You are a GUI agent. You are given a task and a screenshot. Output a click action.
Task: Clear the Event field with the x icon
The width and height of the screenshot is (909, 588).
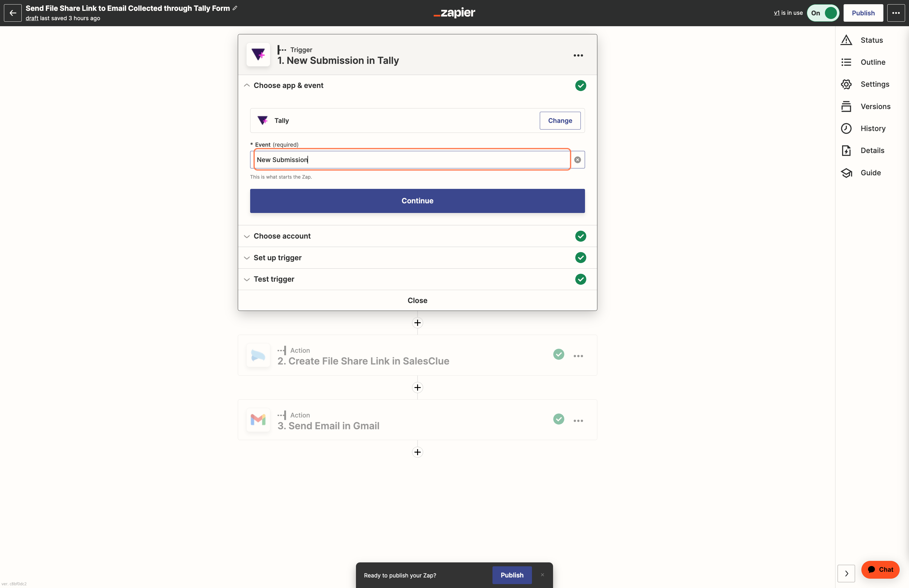click(577, 160)
